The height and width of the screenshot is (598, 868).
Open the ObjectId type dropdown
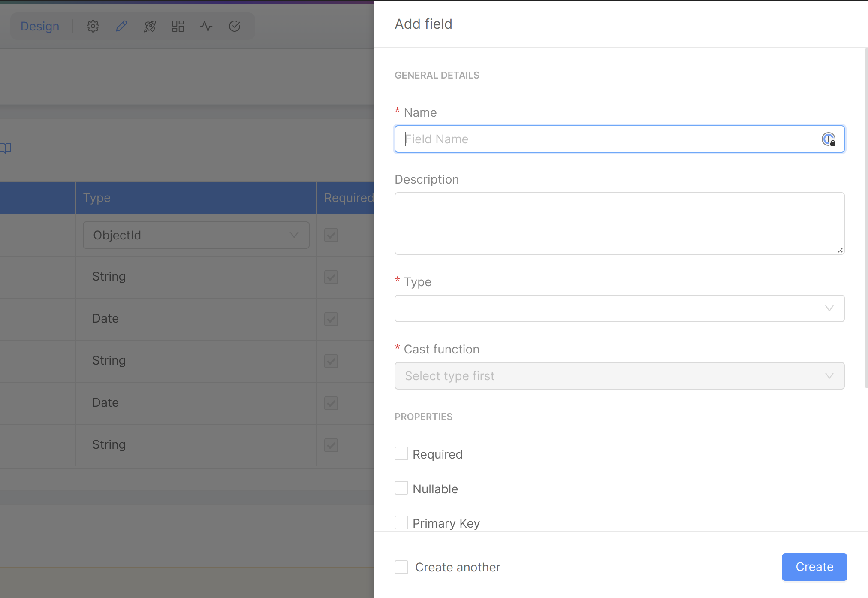point(196,235)
